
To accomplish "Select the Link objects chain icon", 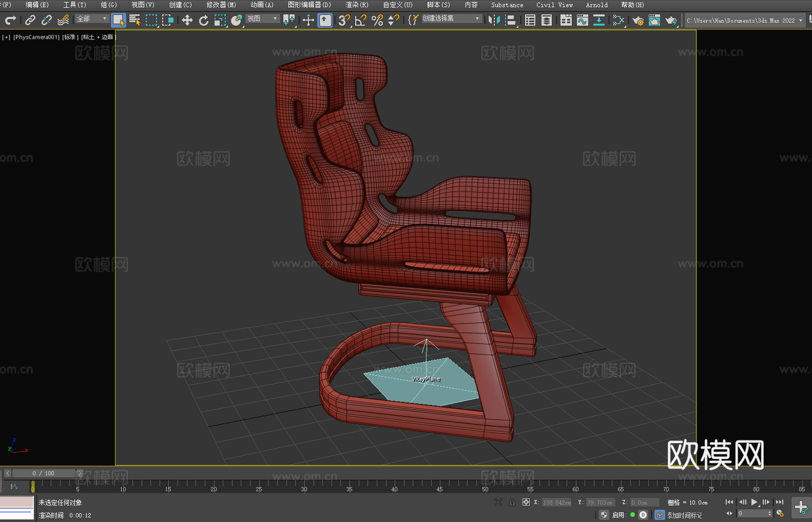I will [30, 20].
